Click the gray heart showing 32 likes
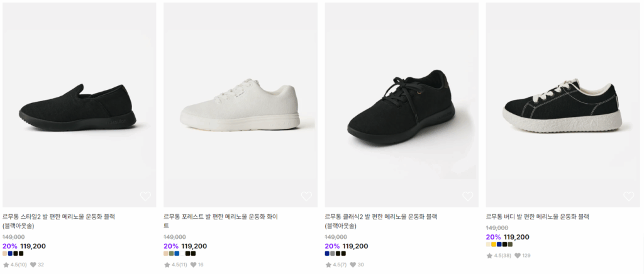 [x=31, y=265]
